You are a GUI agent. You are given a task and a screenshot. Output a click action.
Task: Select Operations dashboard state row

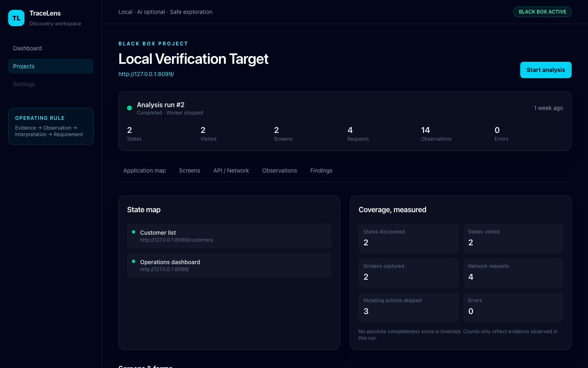coord(229,265)
